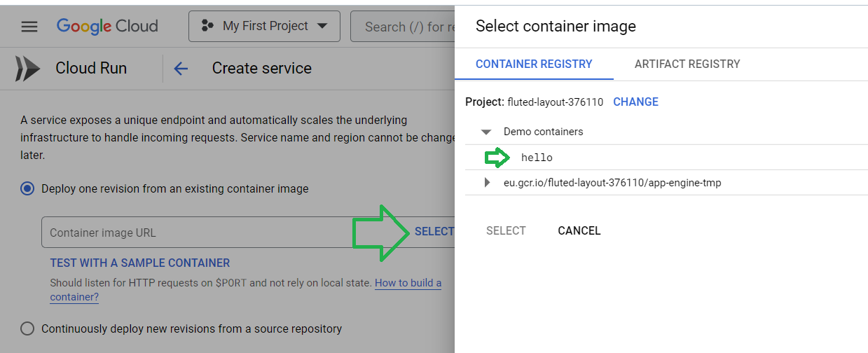Select continuously deploy from source repository radio
This screenshot has height=353, width=868.
click(x=27, y=328)
